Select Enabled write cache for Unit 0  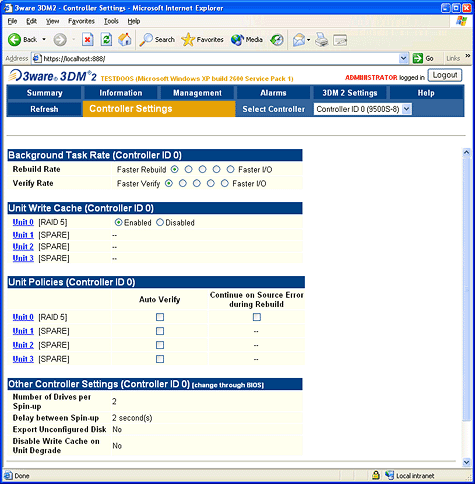118,222
